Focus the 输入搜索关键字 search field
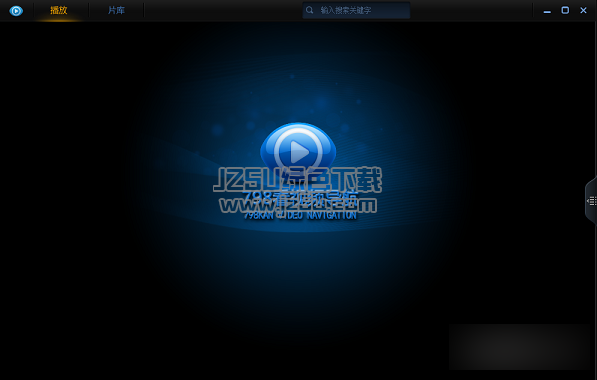 pyautogui.click(x=356, y=10)
